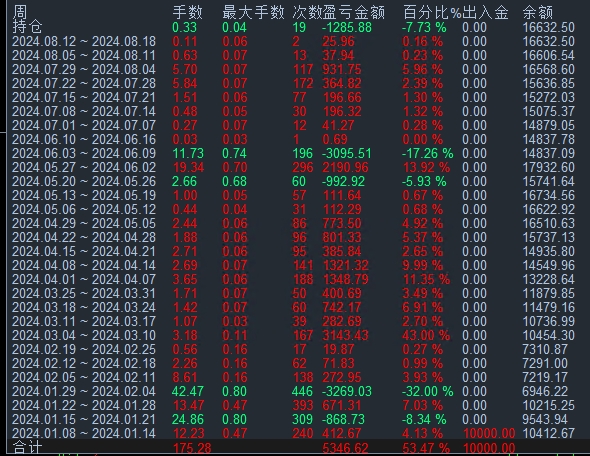Click the lots value 19.34
This screenshot has width=590, height=456.
click(188, 167)
